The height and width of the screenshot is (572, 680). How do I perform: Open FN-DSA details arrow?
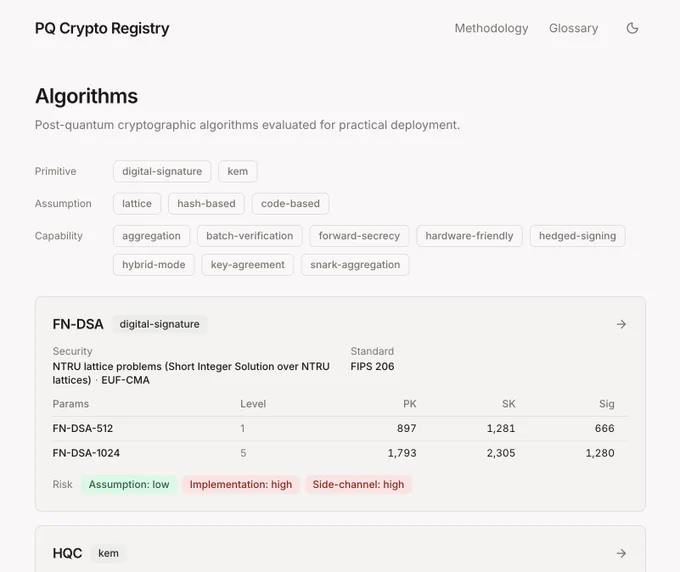click(x=621, y=324)
